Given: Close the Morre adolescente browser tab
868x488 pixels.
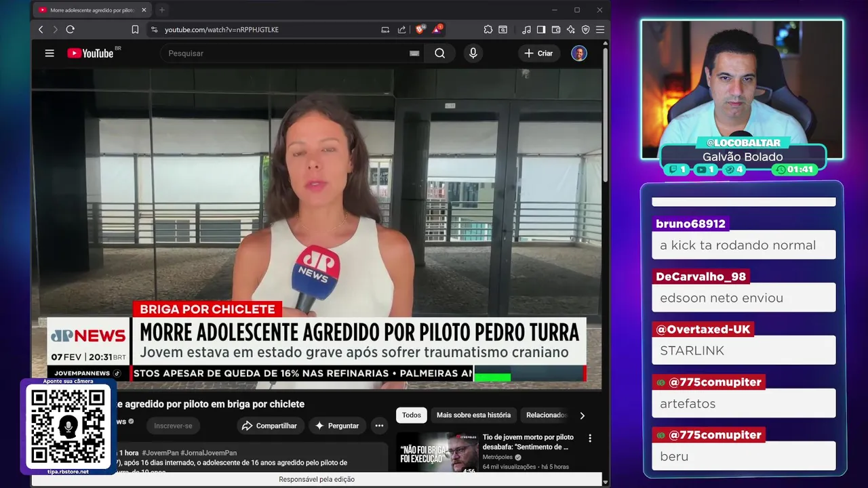Looking at the screenshot, I should [x=143, y=10].
